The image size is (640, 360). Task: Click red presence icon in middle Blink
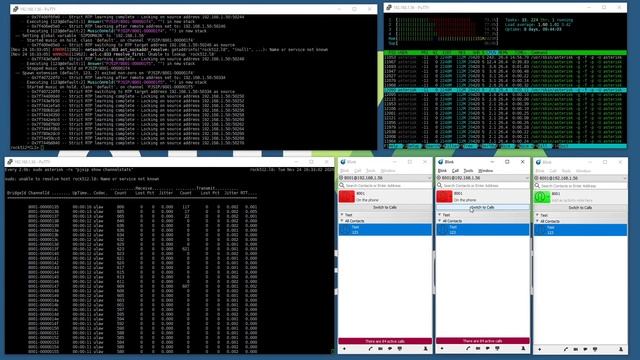[x=444, y=197]
